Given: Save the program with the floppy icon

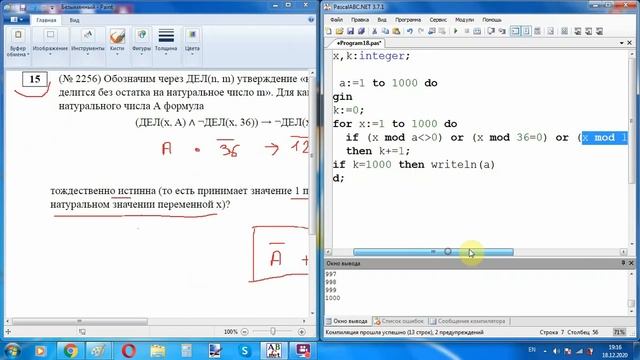Looking at the screenshot, I should [x=350, y=31].
